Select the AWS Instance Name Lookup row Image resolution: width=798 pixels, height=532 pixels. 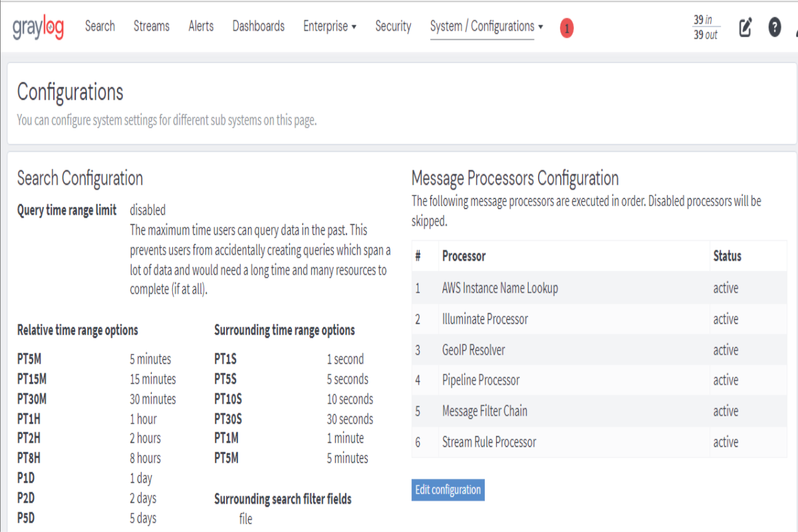pyautogui.click(x=599, y=289)
